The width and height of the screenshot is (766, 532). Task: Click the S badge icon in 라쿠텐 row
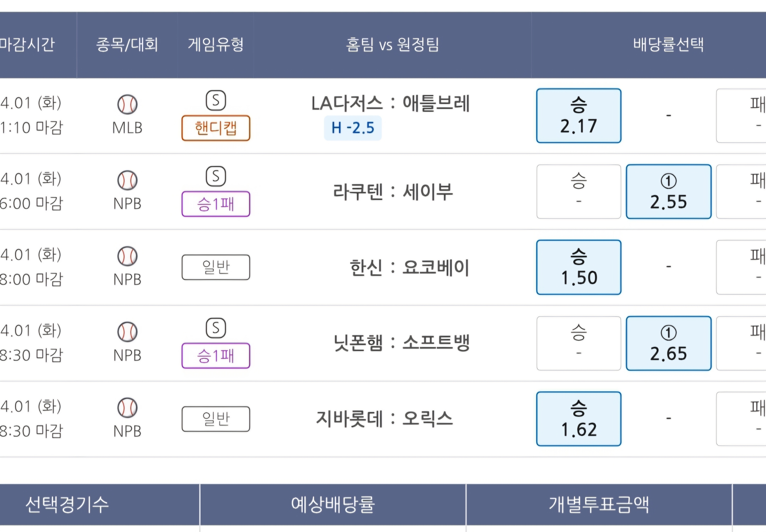coord(216,176)
